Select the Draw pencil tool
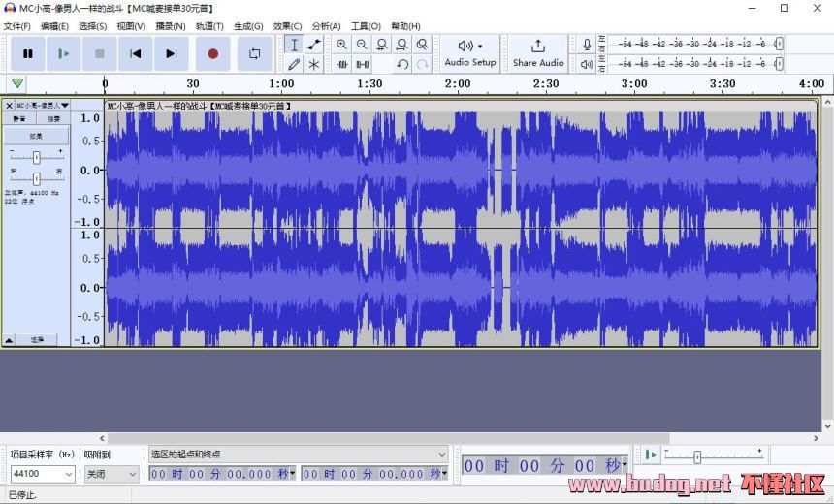This screenshot has height=504, width=834. tap(294, 64)
